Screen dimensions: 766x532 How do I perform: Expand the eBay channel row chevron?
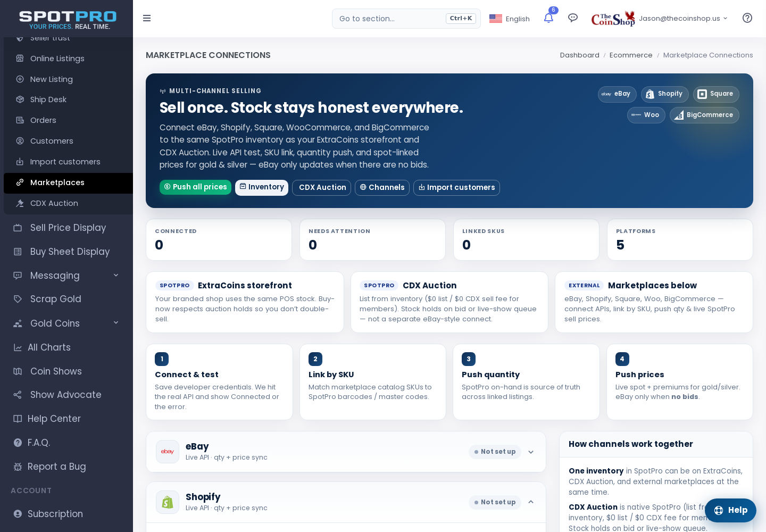pyautogui.click(x=531, y=452)
